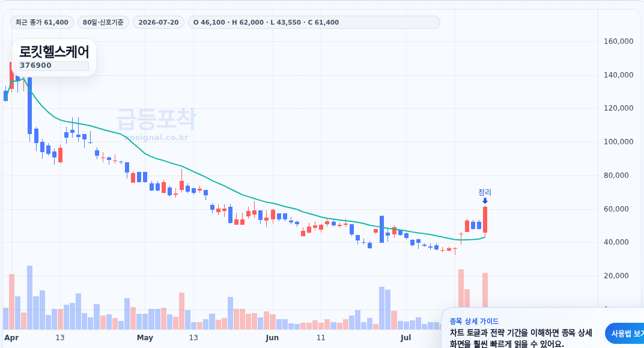Click the stock name 로킷헬스케어
Image resolution: width=644 pixels, height=348 pixels.
(54, 52)
